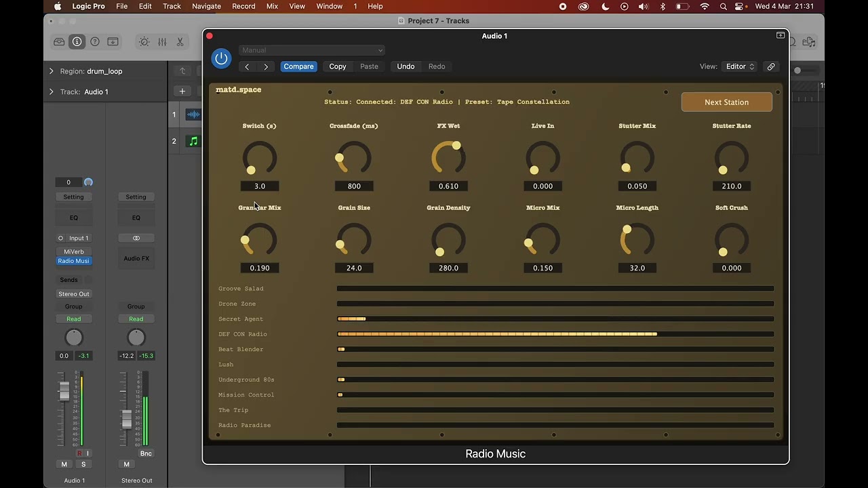Open the Window menu
The image size is (868, 488).
[330, 6]
